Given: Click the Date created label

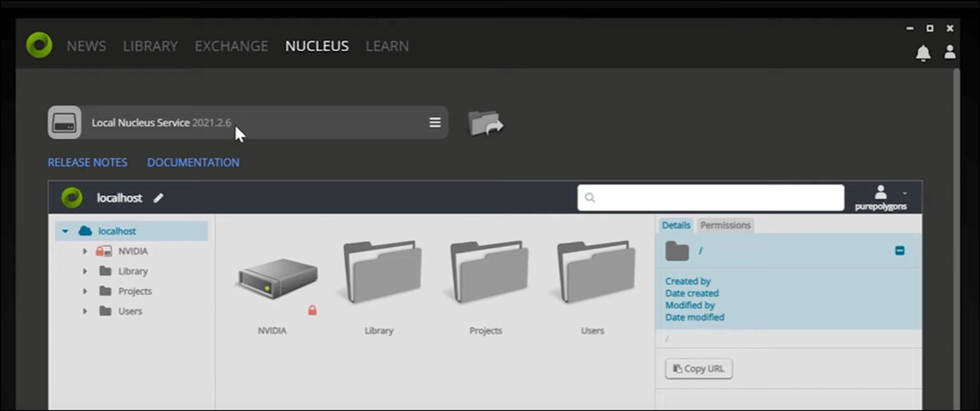Looking at the screenshot, I should click(x=692, y=293).
